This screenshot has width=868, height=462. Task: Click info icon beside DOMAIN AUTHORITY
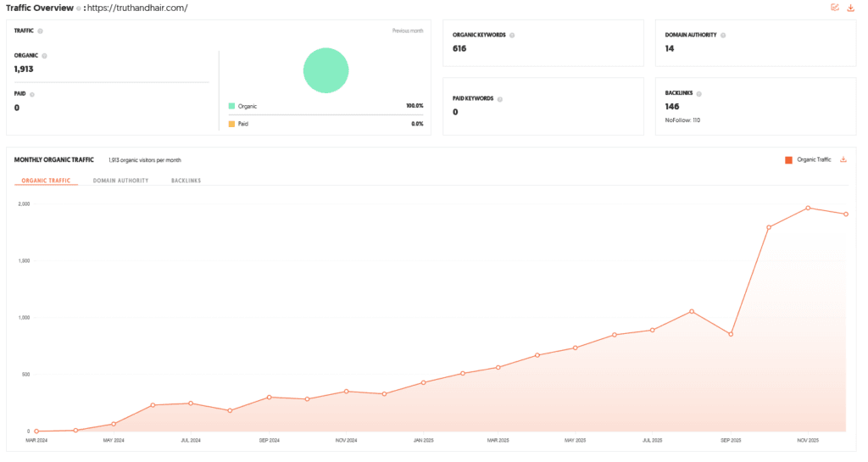[x=723, y=36]
